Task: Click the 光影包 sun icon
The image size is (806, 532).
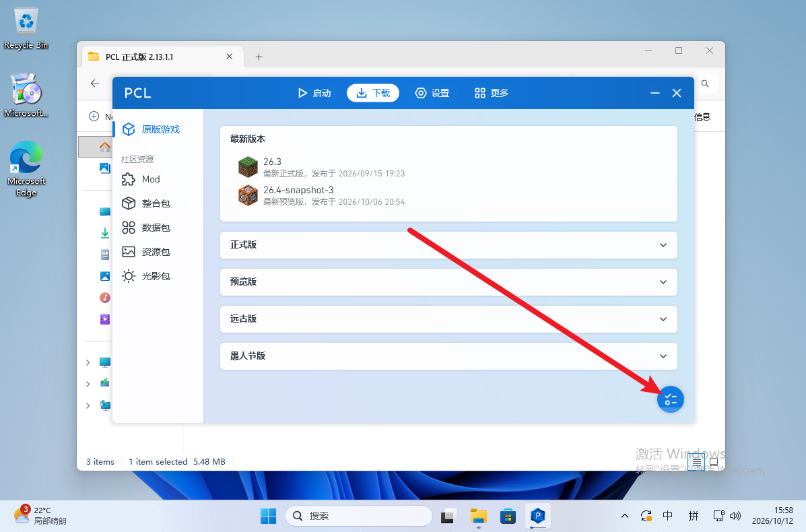Action: (x=129, y=276)
